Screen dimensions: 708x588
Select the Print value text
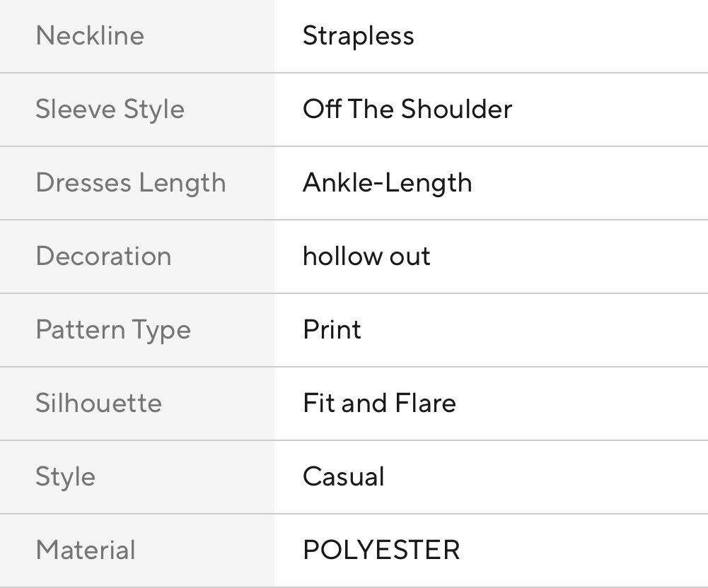332,329
